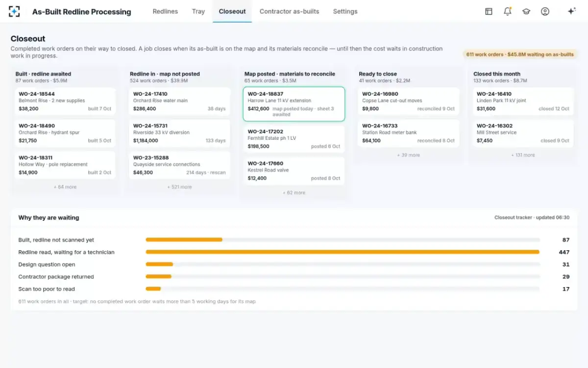
Task: Open the sparkle assistant icon
Action: tap(571, 11)
